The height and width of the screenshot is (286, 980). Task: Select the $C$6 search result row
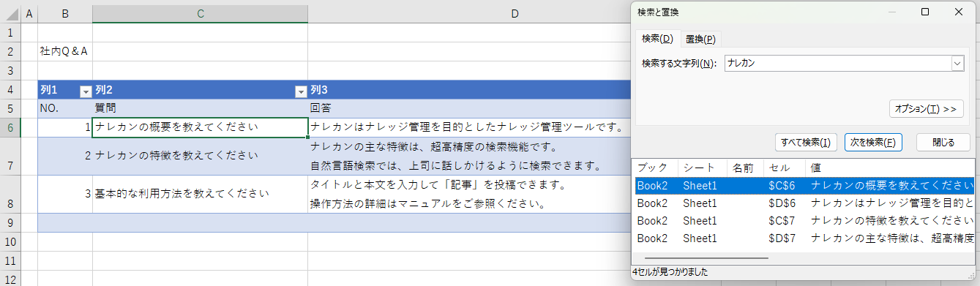(x=804, y=185)
